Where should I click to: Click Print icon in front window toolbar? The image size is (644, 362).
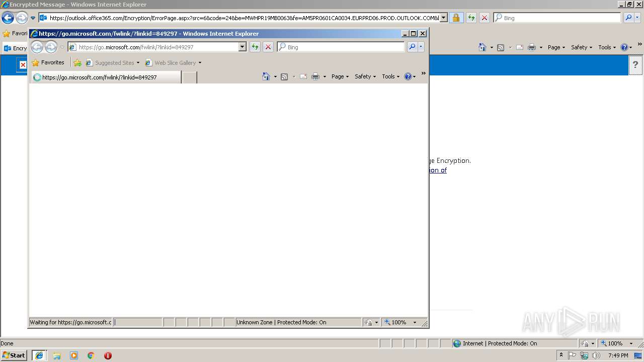pos(315,76)
